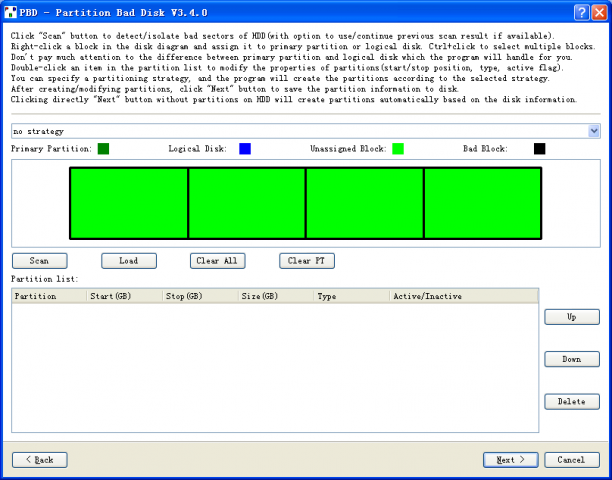Click the 'Unassigned Block:' legend label
Screen dimensions: 612x480
point(348,149)
